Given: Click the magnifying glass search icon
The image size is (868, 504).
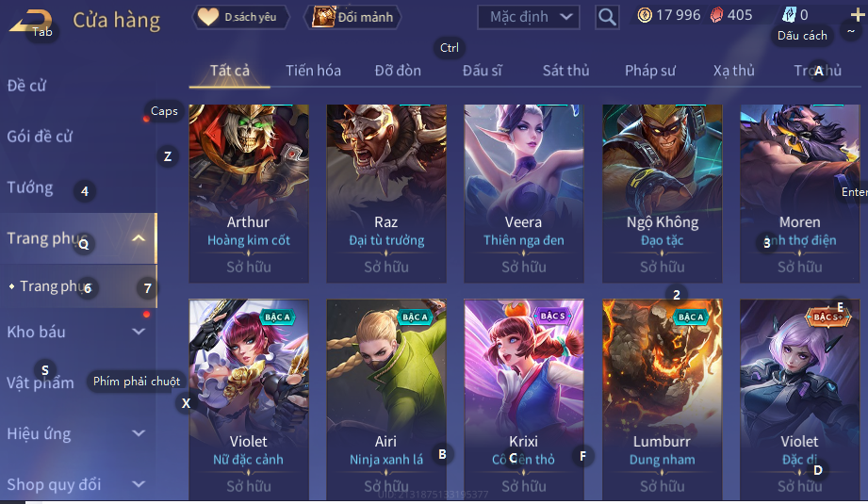Looking at the screenshot, I should (x=607, y=17).
